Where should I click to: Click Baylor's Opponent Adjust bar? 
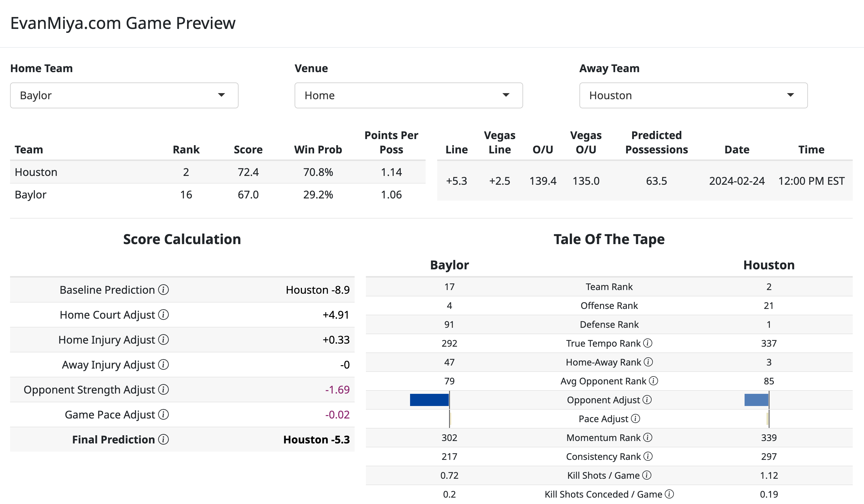[x=429, y=400]
